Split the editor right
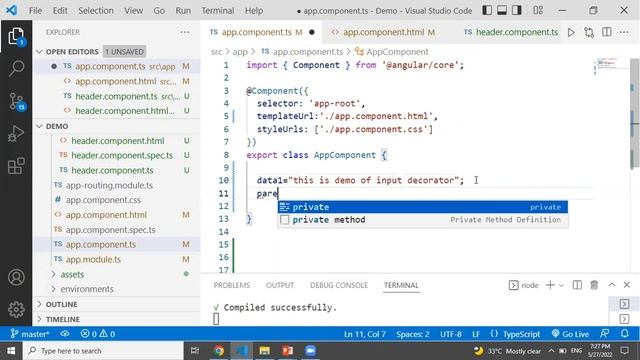The image size is (640, 360). tap(607, 32)
